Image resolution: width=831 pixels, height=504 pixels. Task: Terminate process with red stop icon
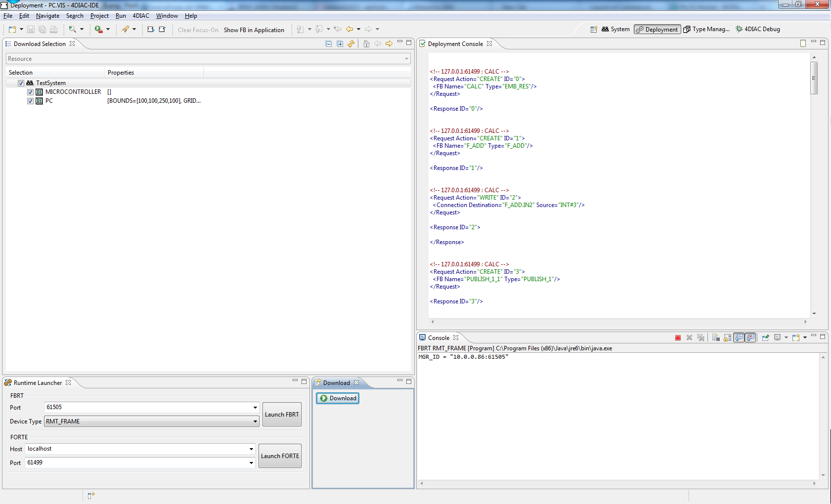pos(678,337)
